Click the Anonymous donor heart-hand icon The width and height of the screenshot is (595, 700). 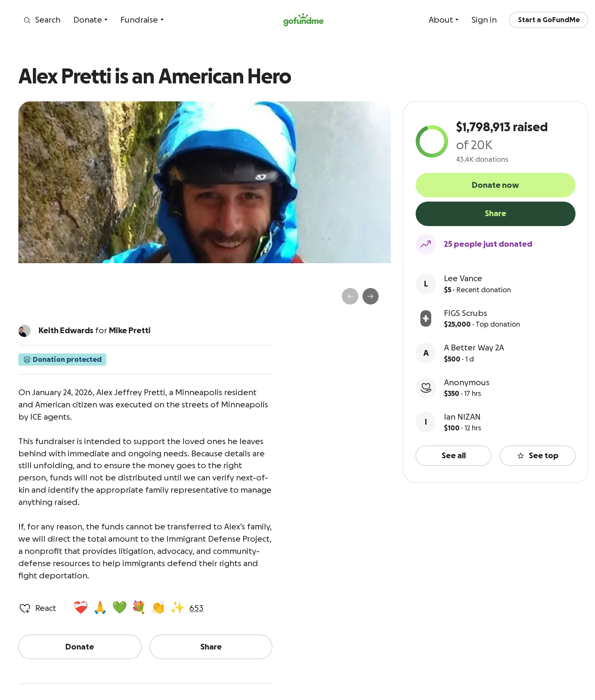click(x=426, y=388)
